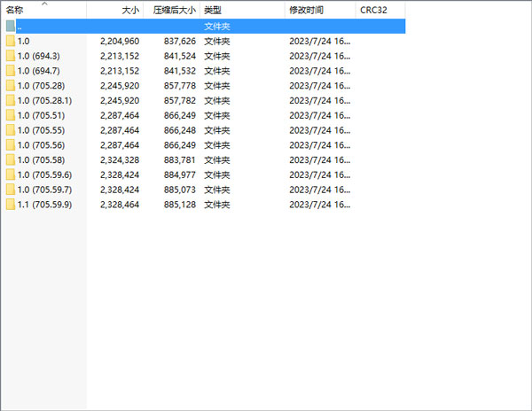Click the parent directory ".." folder icon
The height and width of the screenshot is (411, 532).
(x=11, y=27)
